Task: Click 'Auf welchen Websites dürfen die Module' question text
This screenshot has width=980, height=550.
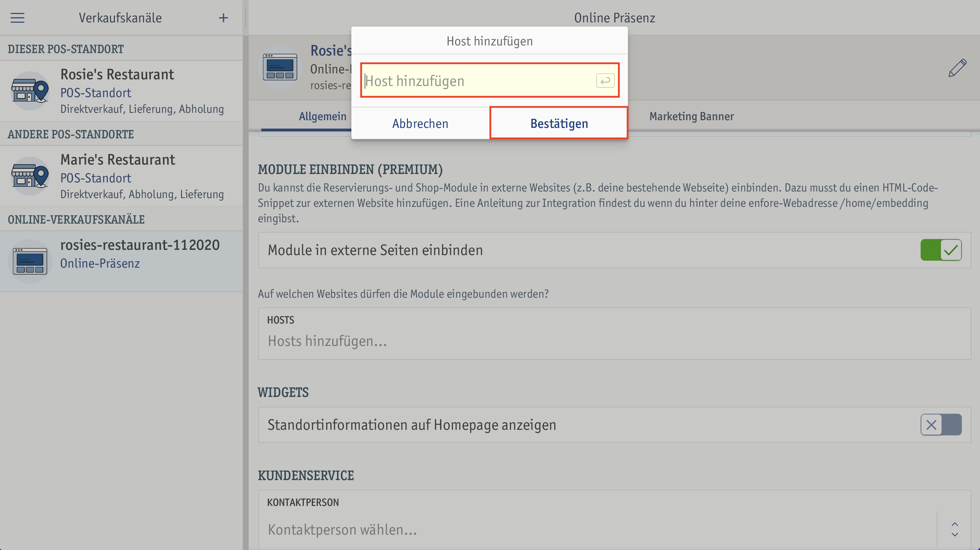Action: 403,294
